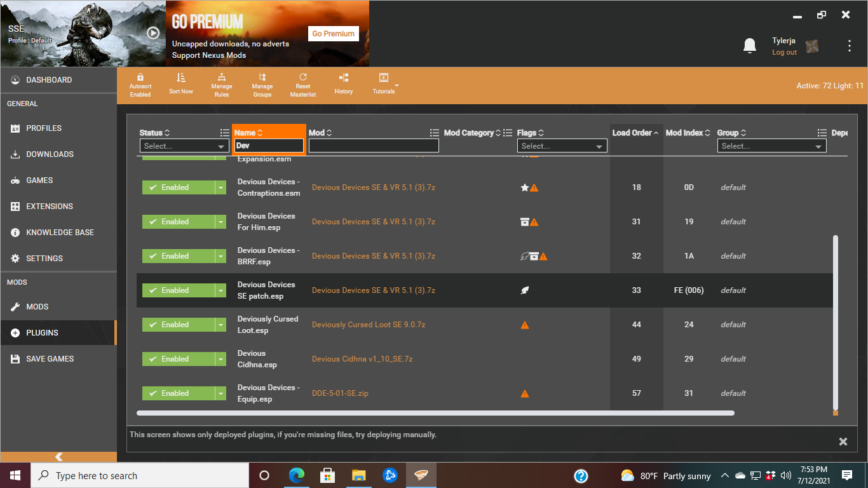Collapse the sidebar with arrow
This screenshot has width=868, height=488.
point(58,457)
